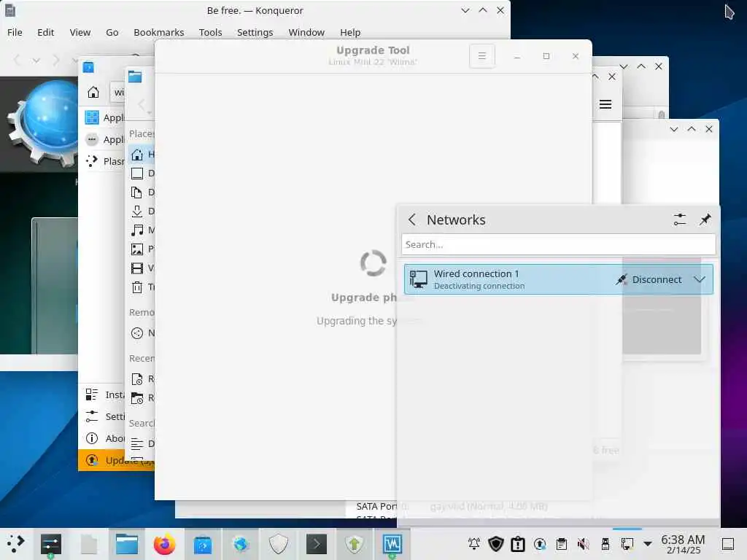Open Dolphin file manager from the taskbar
The height and width of the screenshot is (560, 747).
(x=127, y=544)
